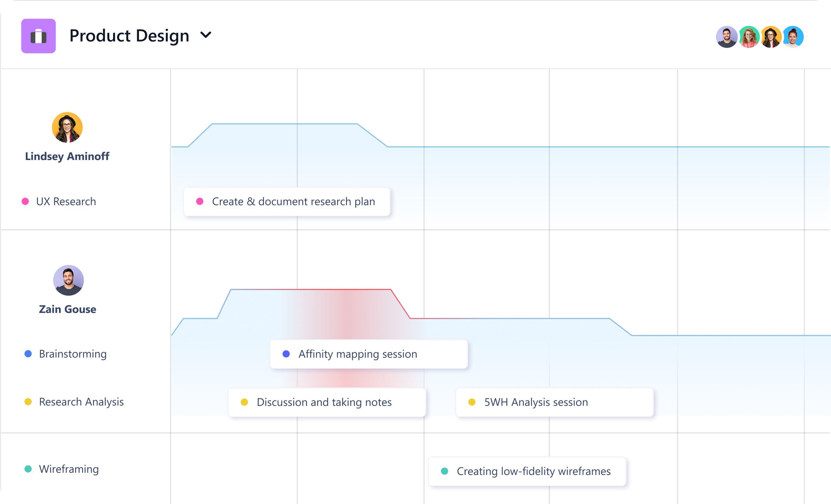This screenshot has height=504, width=831.
Task: Open Creating low-fidelity wireframes task card
Action: click(527, 471)
